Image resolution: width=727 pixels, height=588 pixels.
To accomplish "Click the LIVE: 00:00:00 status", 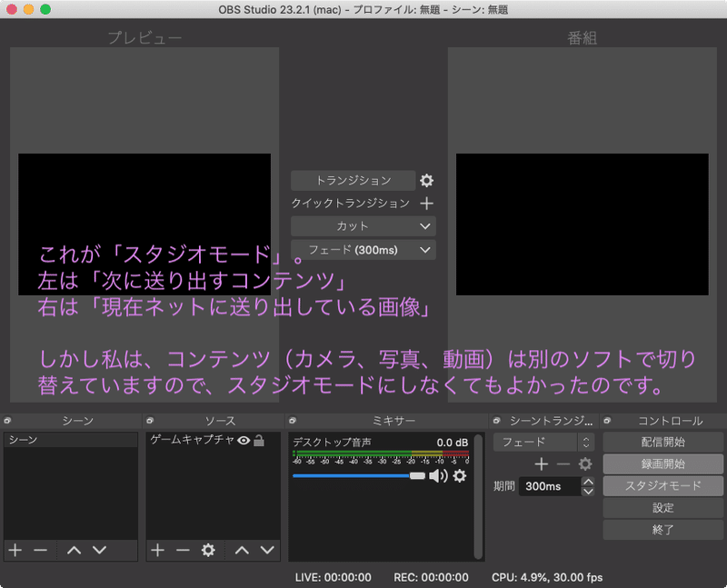I will tap(333, 577).
